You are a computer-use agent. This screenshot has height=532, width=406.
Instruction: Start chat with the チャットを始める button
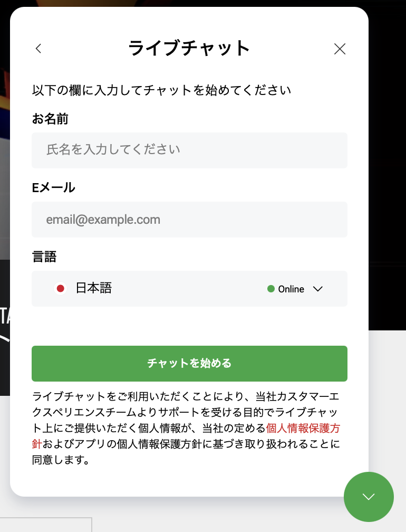pyautogui.click(x=189, y=363)
